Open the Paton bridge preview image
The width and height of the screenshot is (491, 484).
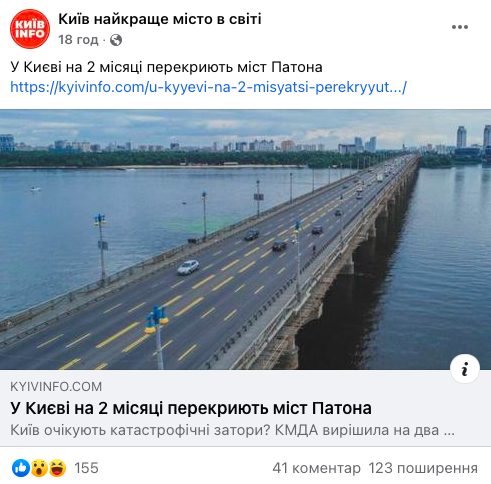(245, 239)
